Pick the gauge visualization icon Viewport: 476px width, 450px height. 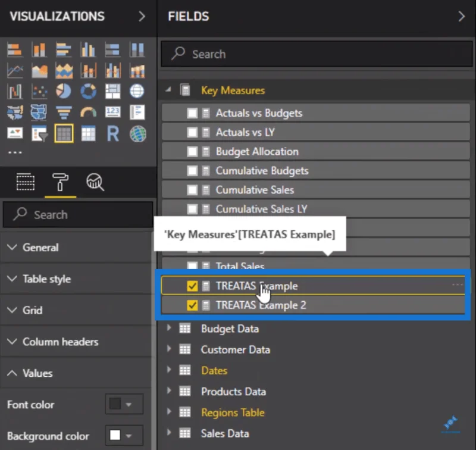click(x=88, y=112)
